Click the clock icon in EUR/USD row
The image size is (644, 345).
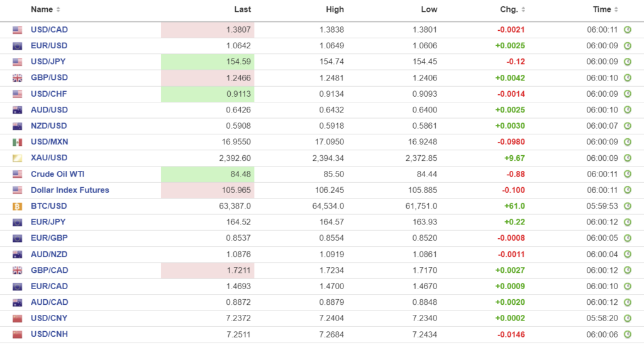(x=627, y=46)
